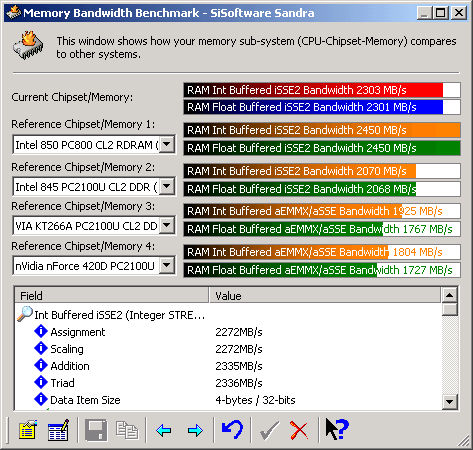The image size is (473, 450).
Task: Click the results list scroll down arrow
Action: (449, 401)
